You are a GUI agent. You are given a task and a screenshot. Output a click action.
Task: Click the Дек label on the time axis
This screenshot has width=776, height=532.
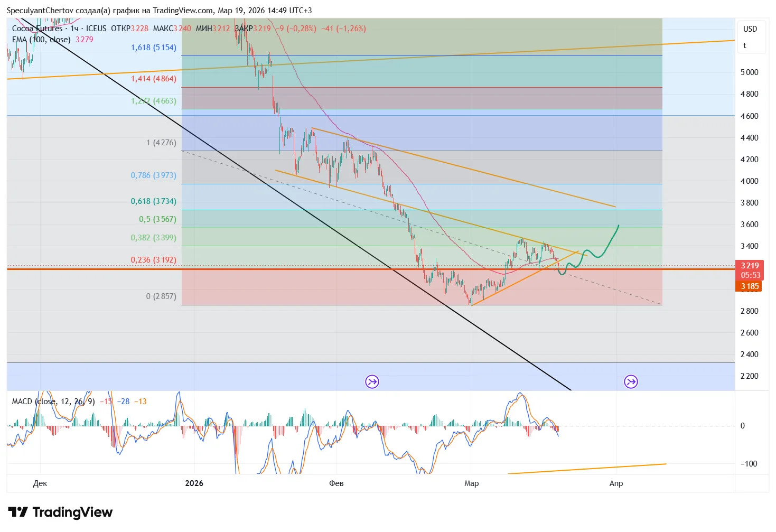click(40, 483)
